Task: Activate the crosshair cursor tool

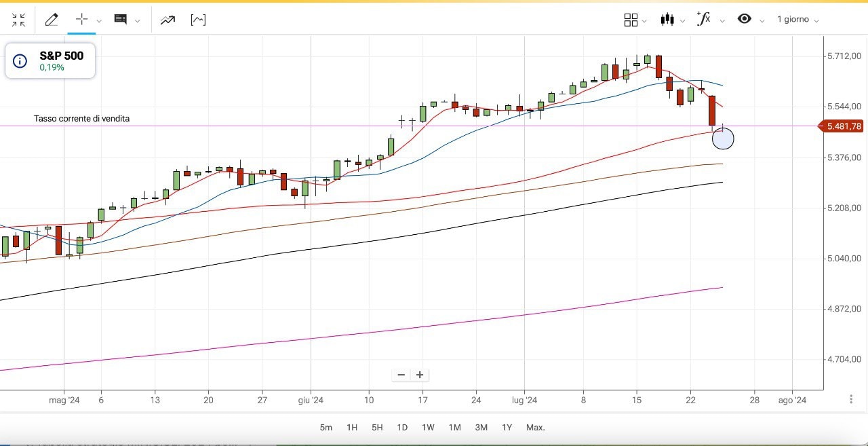Action: click(x=82, y=20)
